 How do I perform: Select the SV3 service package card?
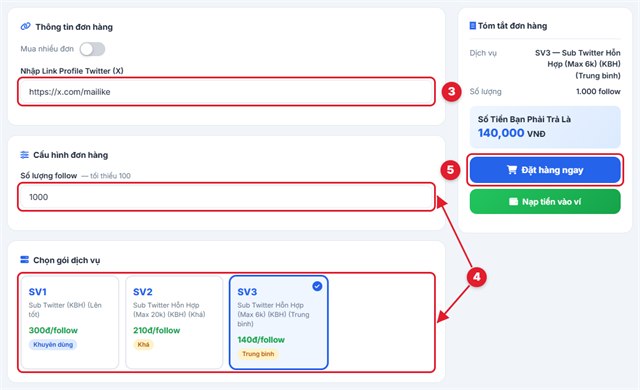(x=279, y=322)
